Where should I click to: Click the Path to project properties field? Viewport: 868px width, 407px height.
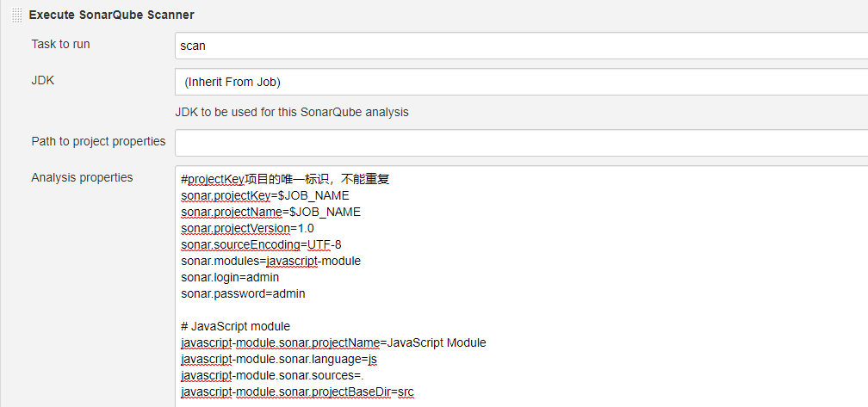coord(522,143)
